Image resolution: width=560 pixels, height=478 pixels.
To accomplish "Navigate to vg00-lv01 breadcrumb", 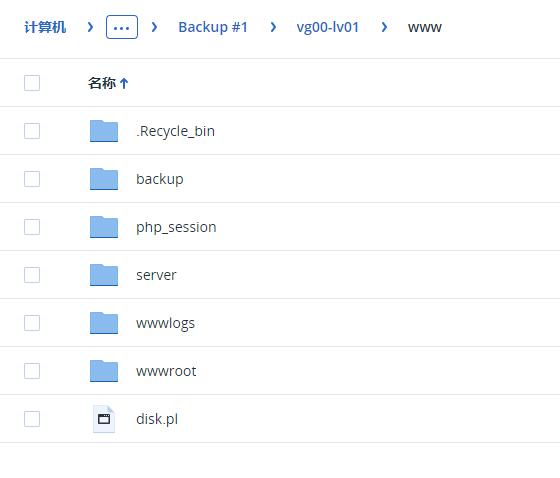I will click(328, 27).
